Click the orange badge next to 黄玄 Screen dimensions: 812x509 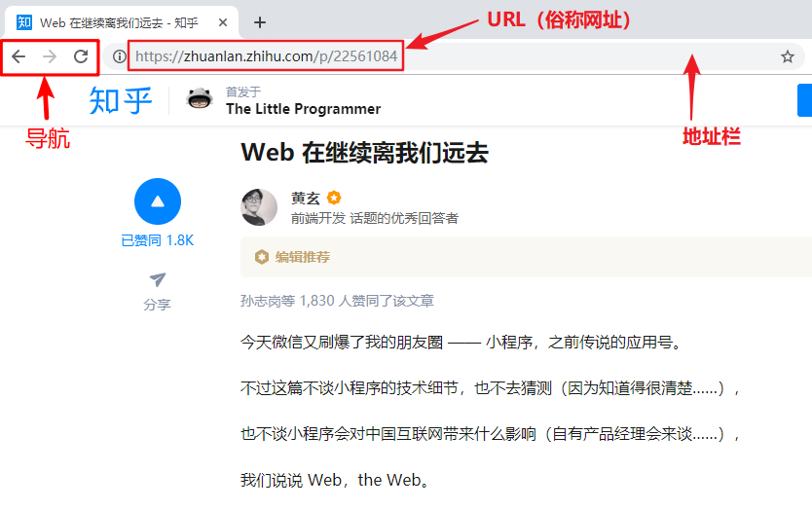[x=334, y=198]
